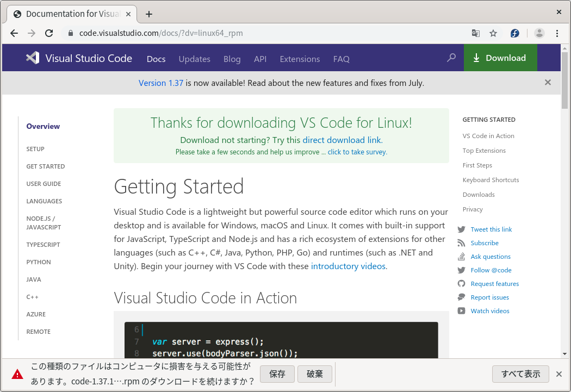
Task: Select Overview in the sidebar
Action: click(x=43, y=126)
